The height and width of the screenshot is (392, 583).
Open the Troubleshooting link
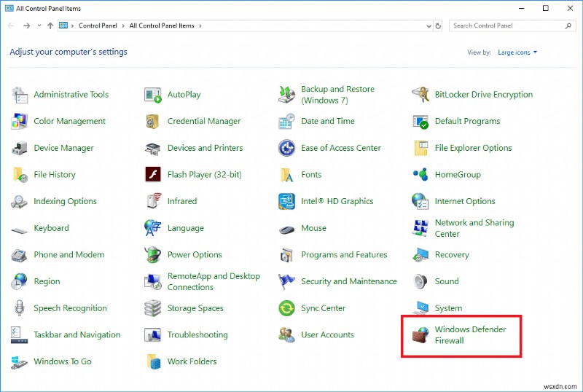197,334
